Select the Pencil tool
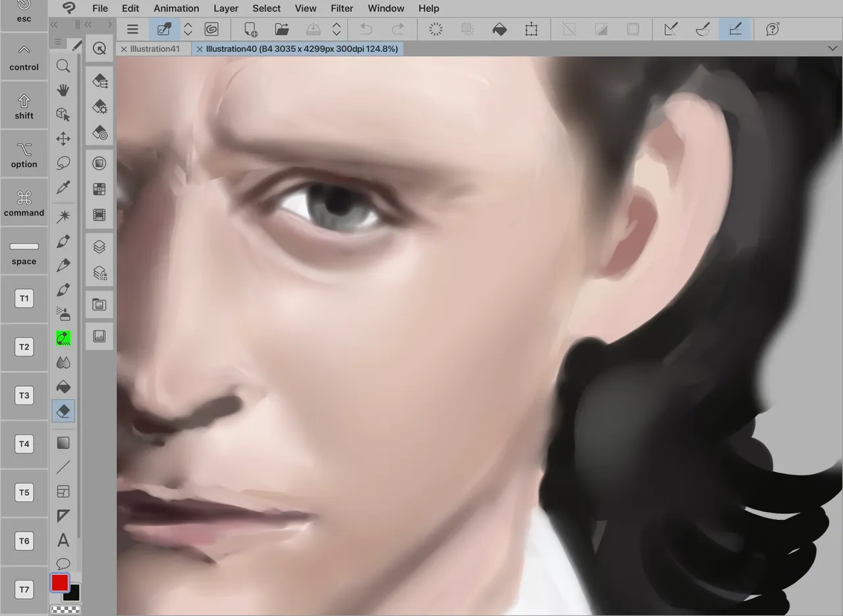Screen dimensions: 843x616 tap(63, 266)
